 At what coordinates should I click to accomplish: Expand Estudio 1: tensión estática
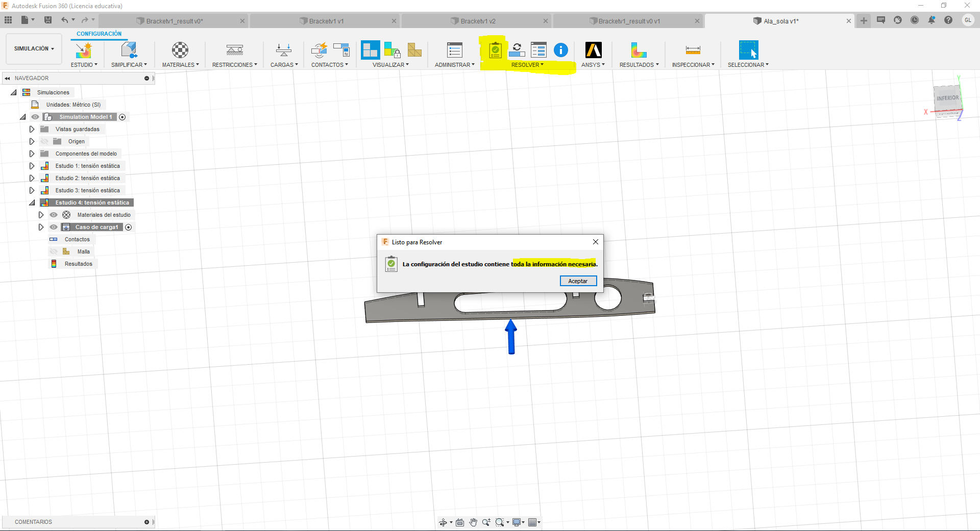tap(32, 166)
